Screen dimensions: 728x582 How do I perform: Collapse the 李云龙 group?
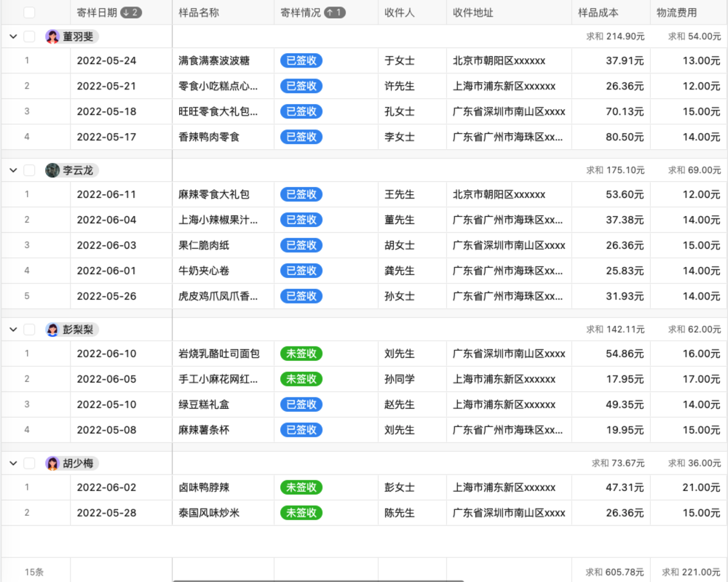pos(12,170)
